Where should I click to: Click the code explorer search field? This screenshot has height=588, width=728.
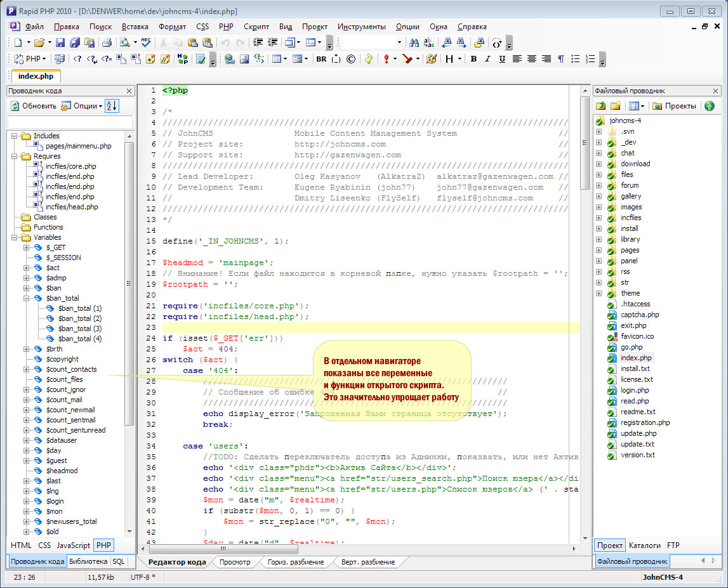tap(70, 121)
